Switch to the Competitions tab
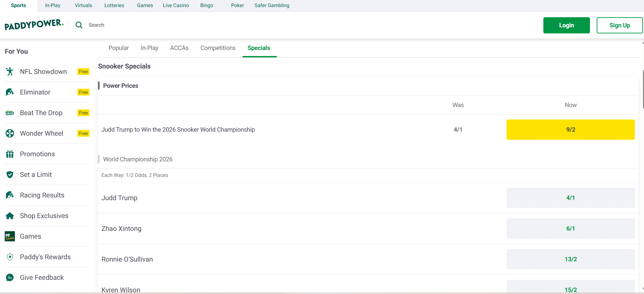This screenshot has width=644, height=294. pyautogui.click(x=218, y=48)
